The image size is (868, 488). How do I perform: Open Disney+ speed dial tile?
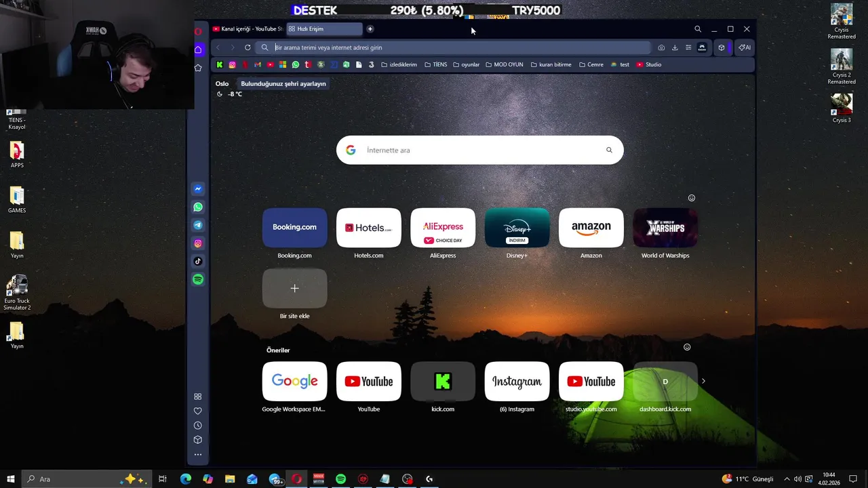[x=517, y=228]
